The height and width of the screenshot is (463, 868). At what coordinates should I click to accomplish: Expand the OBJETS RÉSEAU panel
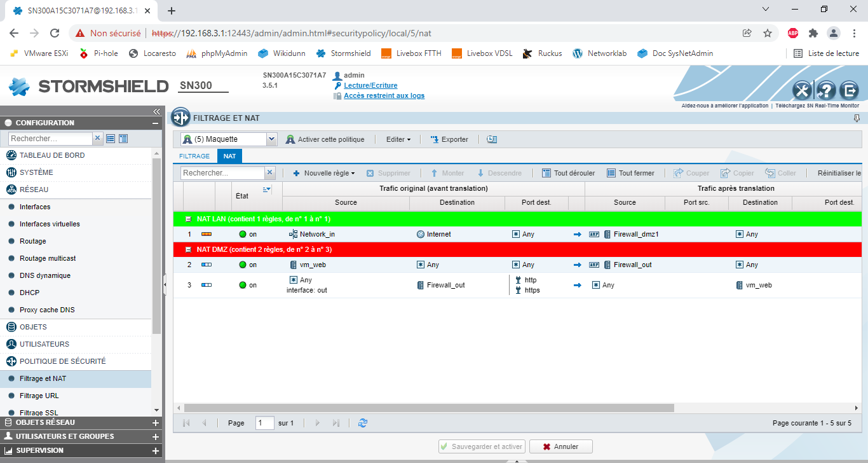click(x=156, y=423)
